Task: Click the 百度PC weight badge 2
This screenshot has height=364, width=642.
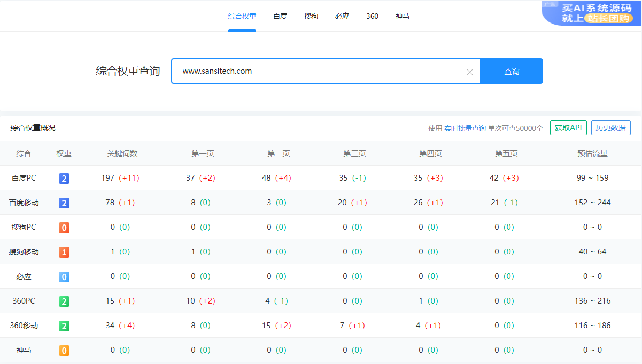Action: [64, 179]
